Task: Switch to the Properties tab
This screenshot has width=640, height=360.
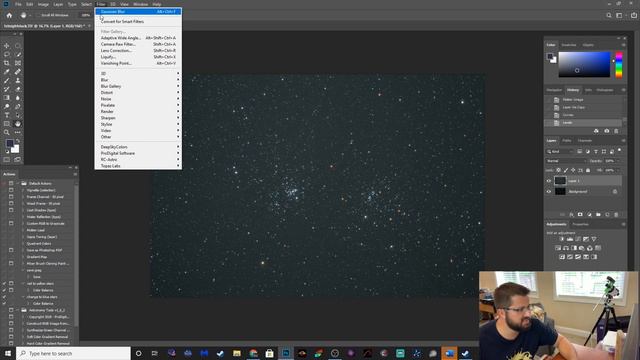Action: [580, 224]
